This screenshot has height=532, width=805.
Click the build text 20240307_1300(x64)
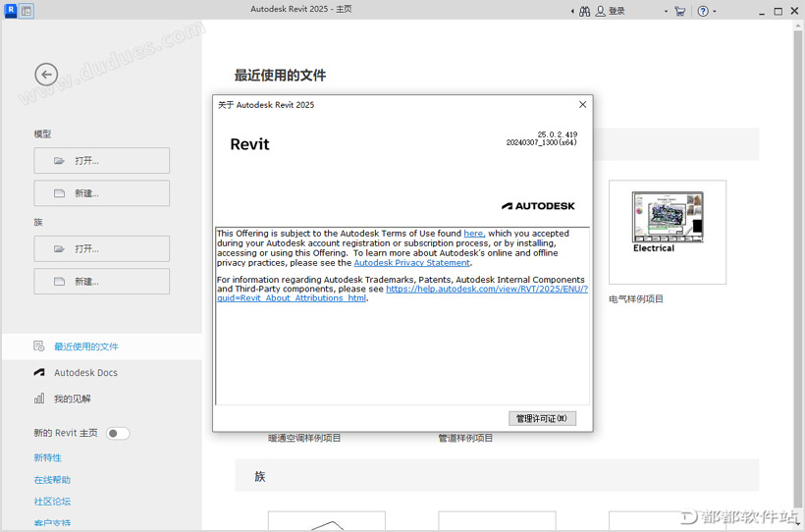click(542, 142)
